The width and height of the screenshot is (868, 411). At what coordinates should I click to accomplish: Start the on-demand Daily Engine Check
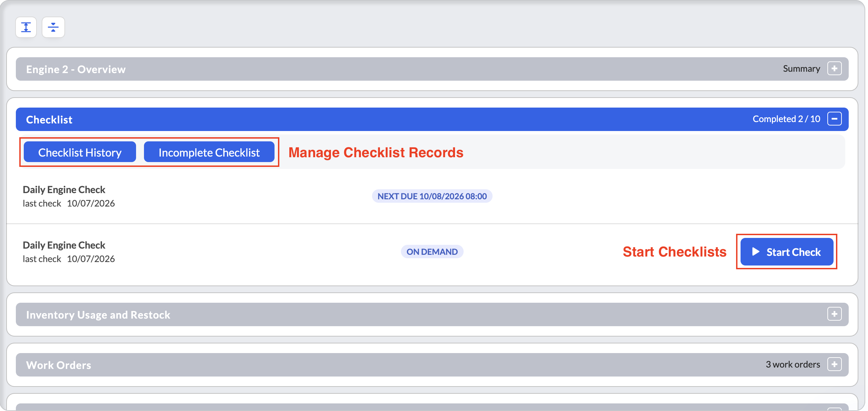coord(787,252)
